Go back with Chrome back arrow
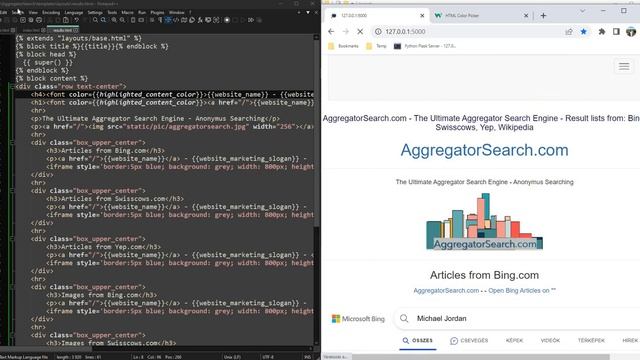This screenshot has width=640, height=360. [x=331, y=31]
